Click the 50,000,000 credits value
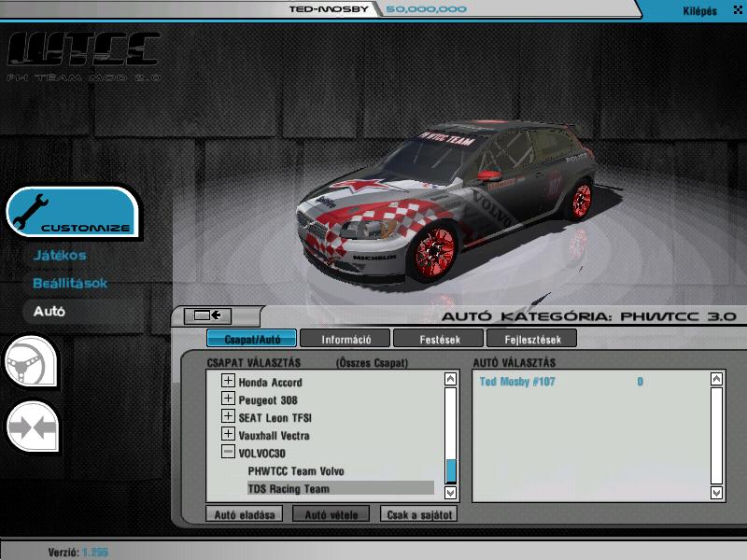The image size is (747, 560). tap(426, 9)
